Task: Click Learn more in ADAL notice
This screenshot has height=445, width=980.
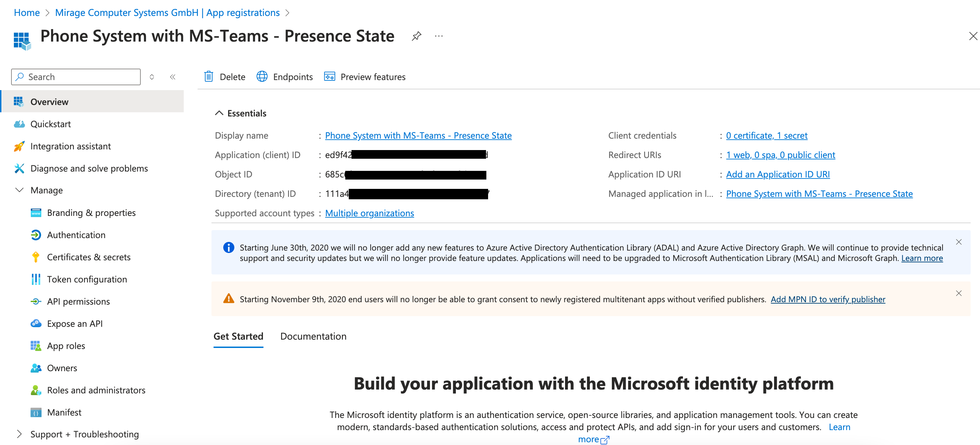Action: click(922, 258)
